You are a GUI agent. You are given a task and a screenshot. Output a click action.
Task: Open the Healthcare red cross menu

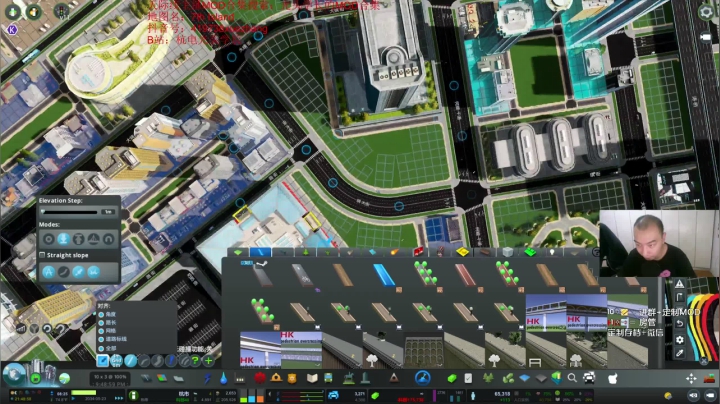[x=260, y=378]
